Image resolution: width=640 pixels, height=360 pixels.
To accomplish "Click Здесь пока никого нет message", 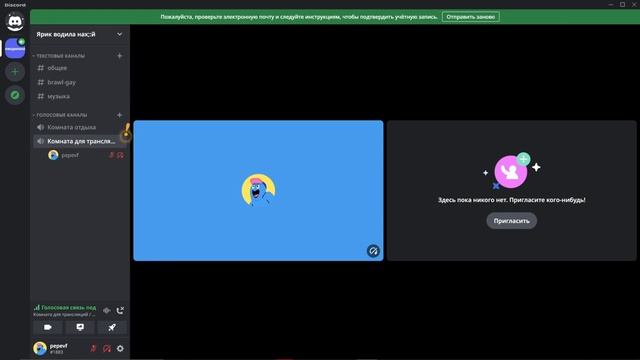I will click(511, 200).
